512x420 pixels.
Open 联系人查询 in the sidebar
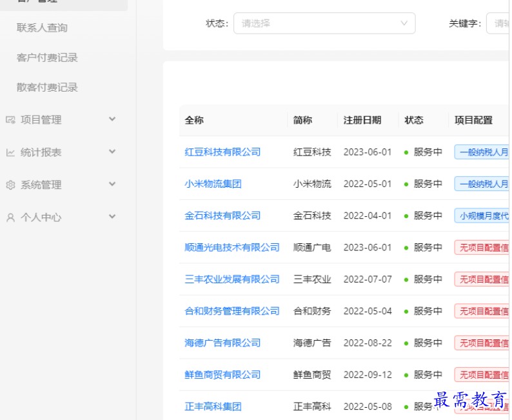coord(42,28)
